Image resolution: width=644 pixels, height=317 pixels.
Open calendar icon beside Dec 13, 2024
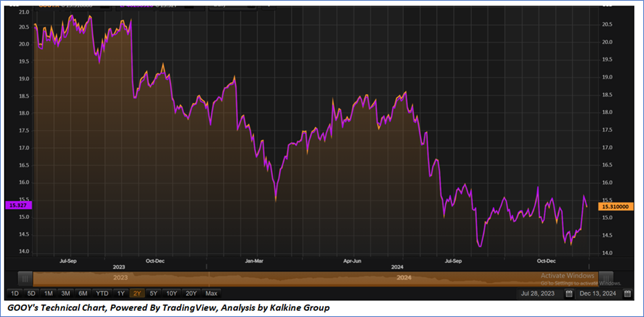click(x=627, y=294)
